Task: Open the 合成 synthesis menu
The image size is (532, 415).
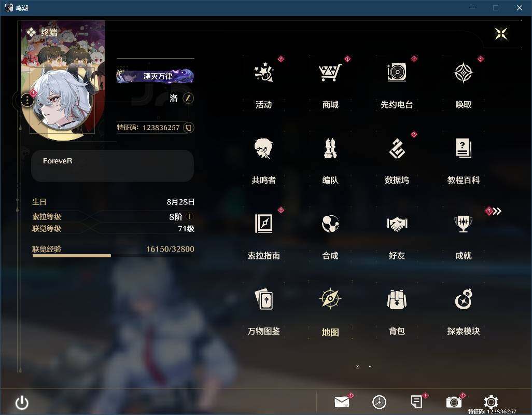Action: [330, 235]
